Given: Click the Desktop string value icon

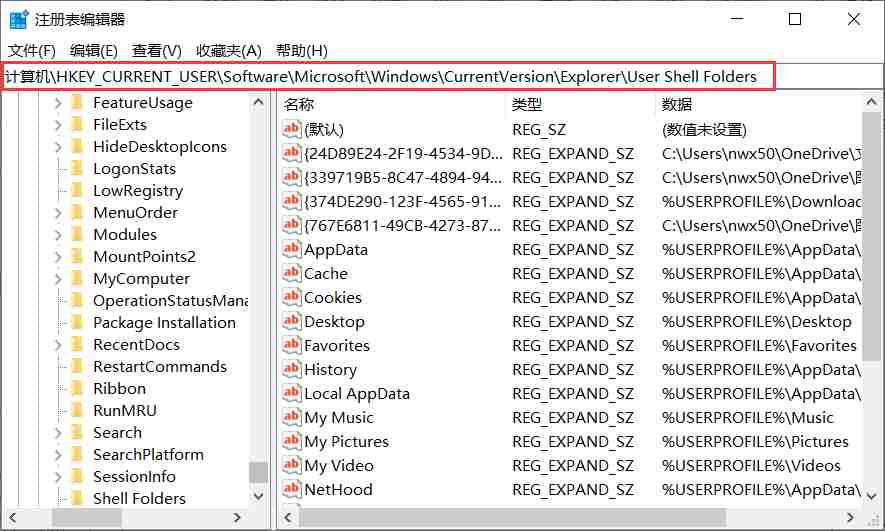Looking at the screenshot, I should click(x=291, y=321).
